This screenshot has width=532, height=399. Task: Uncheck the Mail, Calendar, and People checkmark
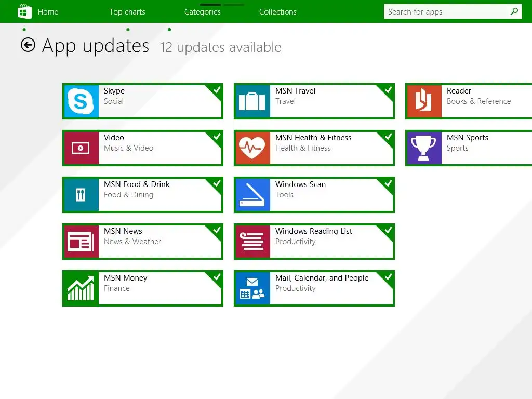point(388,277)
